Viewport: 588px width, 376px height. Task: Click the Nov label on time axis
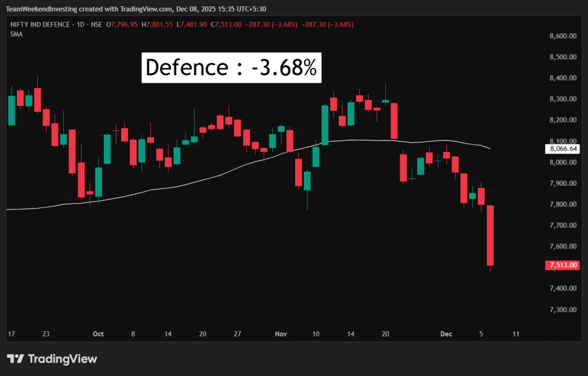click(281, 333)
